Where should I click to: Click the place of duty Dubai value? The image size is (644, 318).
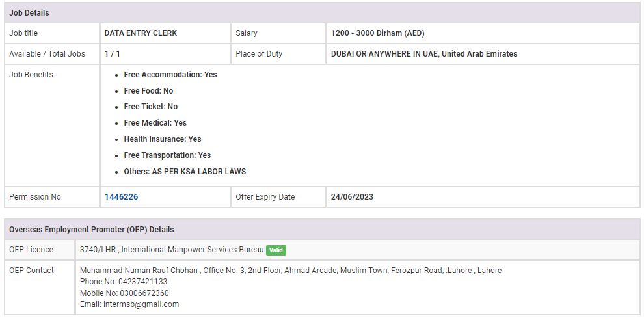(423, 54)
